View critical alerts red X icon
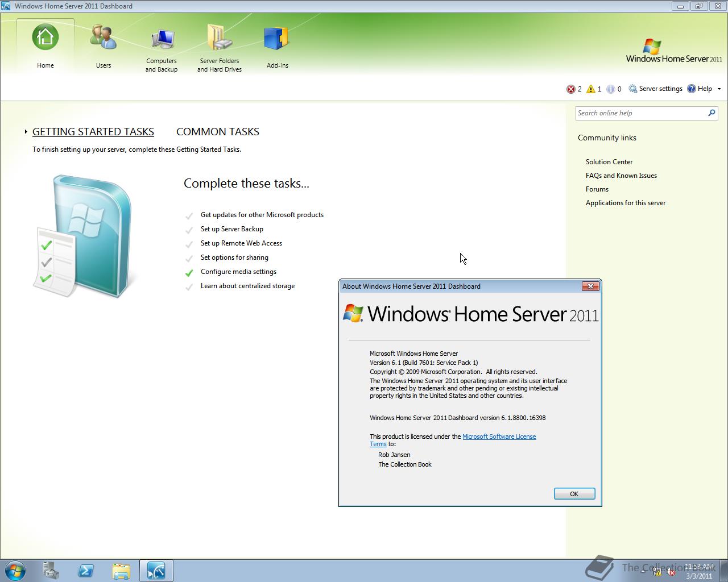Screen dimensions: 728x582 point(571,89)
